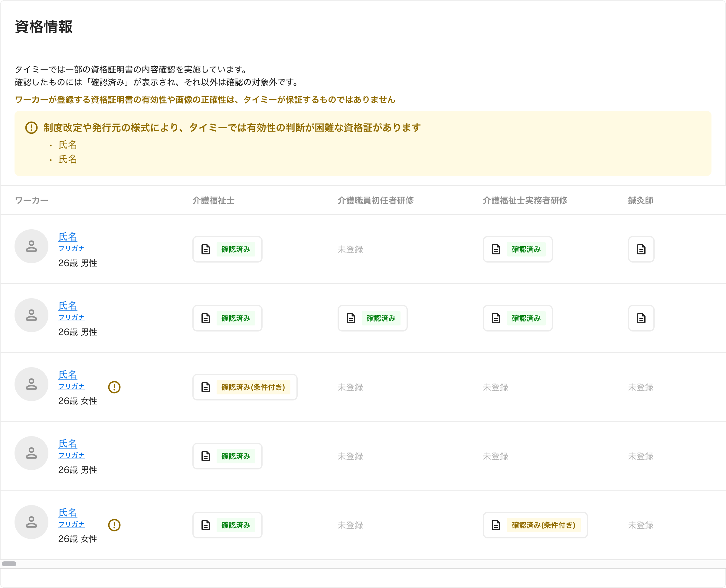
Task: Open third worker's 氏名 profile link
Action: 68,375
